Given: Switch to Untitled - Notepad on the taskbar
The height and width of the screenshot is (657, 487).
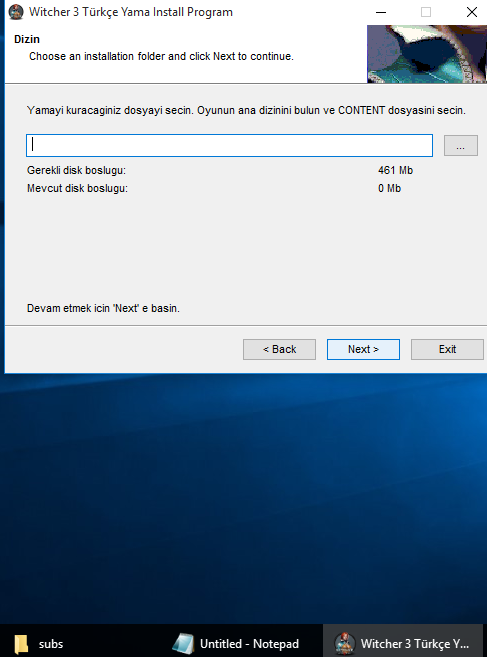Looking at the screenshot, I should [x=236, y=644].
